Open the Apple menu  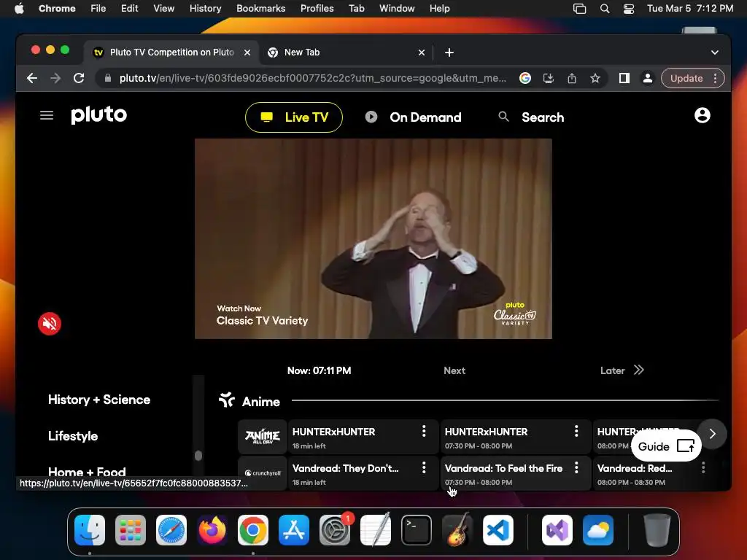19,8
